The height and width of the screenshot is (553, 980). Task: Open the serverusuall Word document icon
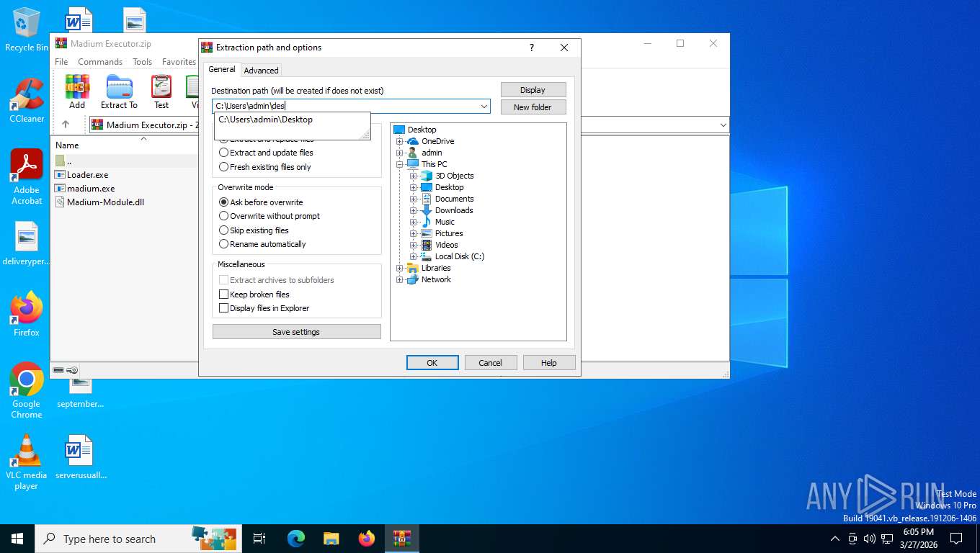point(81,457)
